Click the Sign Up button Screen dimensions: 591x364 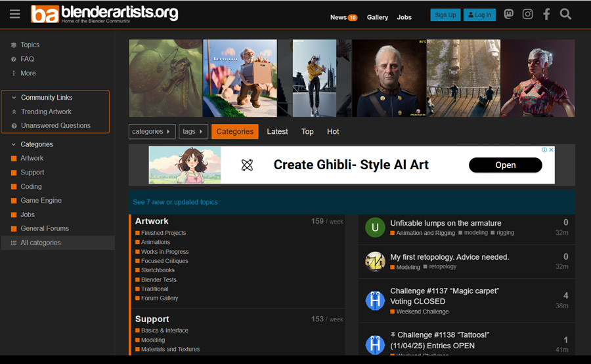pos(445,15)
